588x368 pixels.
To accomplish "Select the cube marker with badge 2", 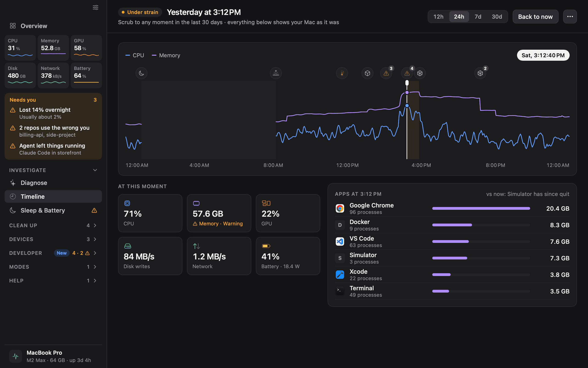I will (x=480, y=73).
